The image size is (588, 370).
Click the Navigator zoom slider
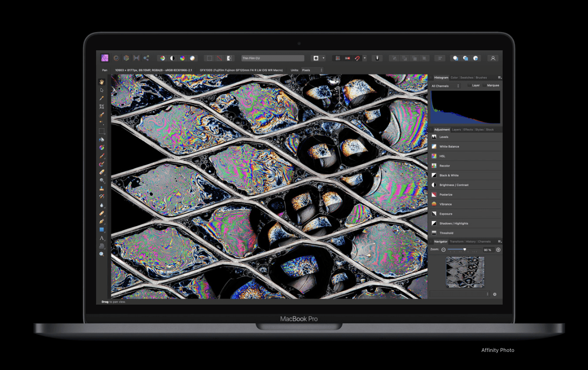[x=464, y=249]
